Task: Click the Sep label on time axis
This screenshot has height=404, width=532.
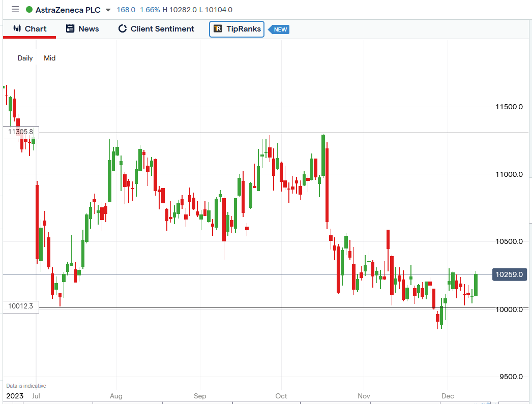Action: [200, 396]
